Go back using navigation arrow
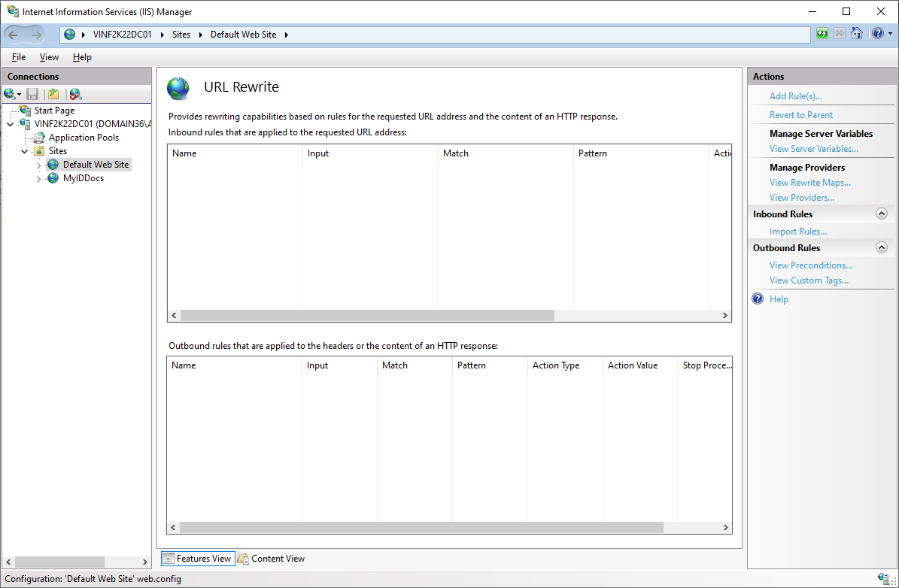Image resolution: width=899 pixels, height=588 pixels. tap(14, 35)
